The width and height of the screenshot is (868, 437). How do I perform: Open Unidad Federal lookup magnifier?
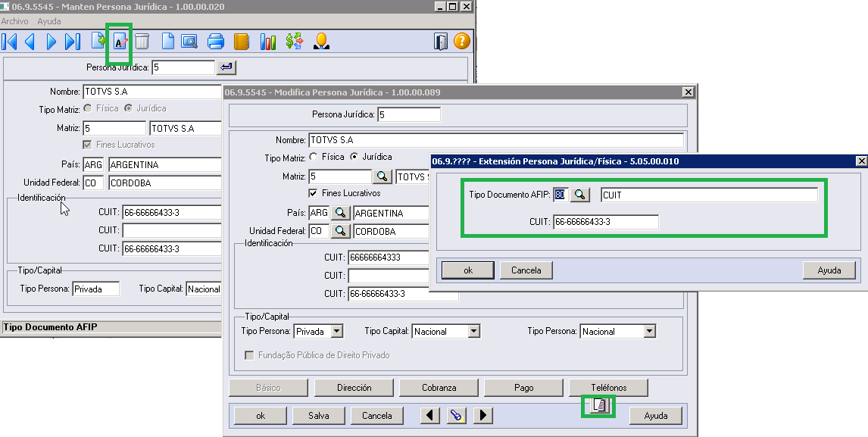340,231
